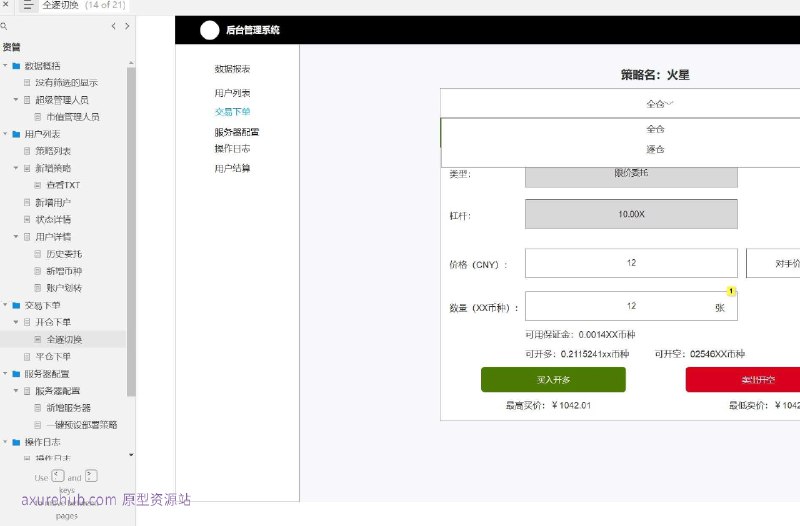The image size is (800, 526).
Task: Collapse the 开仓下单 tree arrow
Action: tap(16, 322)
